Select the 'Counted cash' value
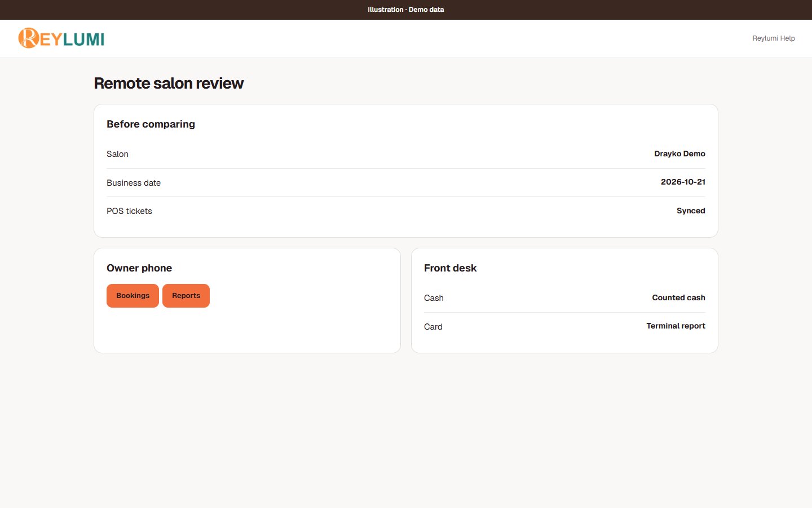 coord(678,297)
